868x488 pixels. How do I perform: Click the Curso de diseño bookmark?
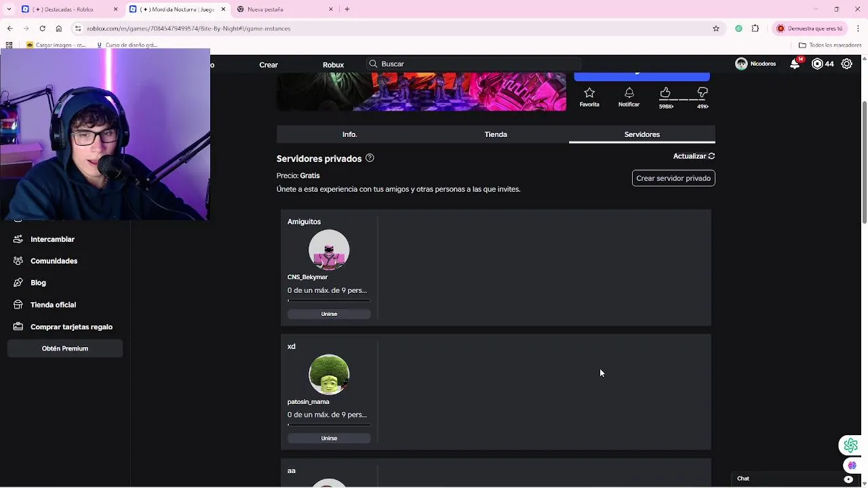127,45
